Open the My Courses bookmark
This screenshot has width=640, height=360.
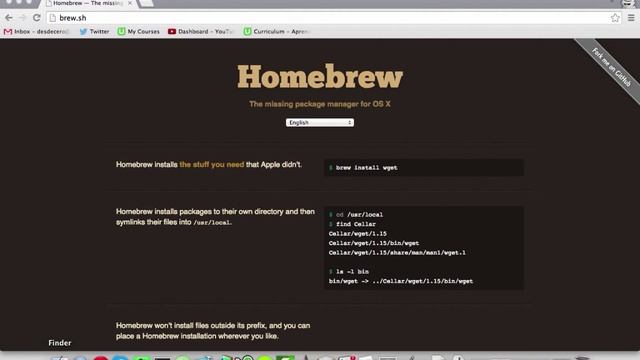point(138,31)
